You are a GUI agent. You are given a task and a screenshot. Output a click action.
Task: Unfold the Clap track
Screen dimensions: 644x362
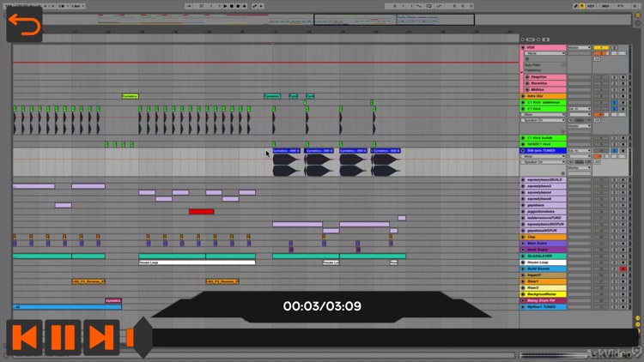523,237
